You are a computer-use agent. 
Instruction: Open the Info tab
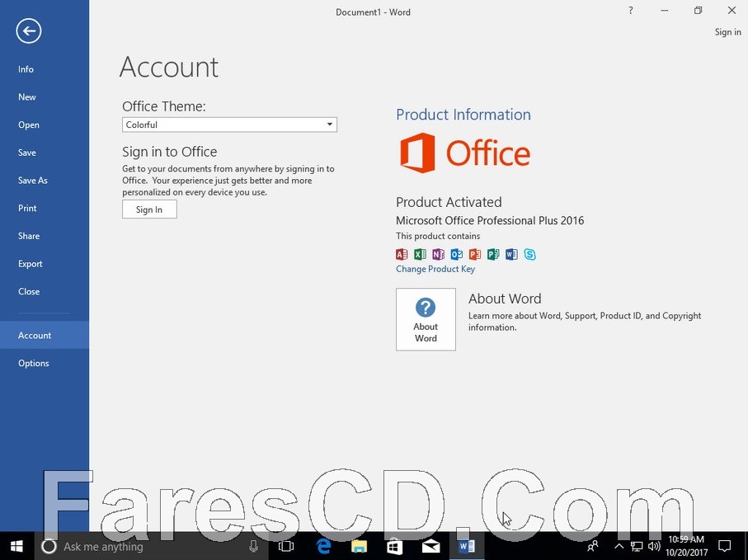[45, 69]
